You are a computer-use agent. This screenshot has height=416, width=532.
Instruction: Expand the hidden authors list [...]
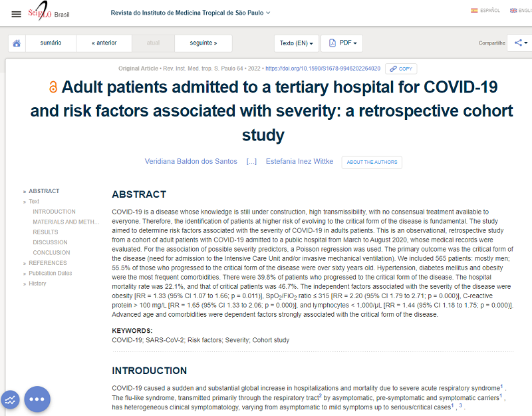point(251,162)
